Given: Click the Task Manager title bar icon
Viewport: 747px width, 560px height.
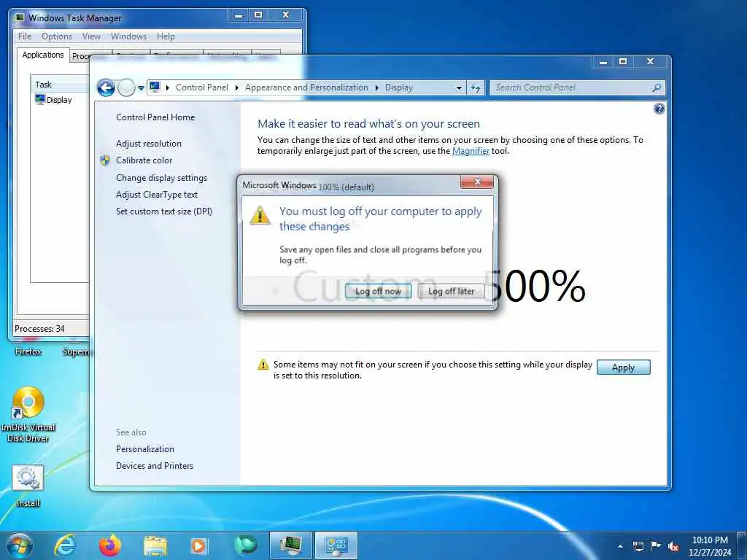Looking at the screenshot, I should coord(19,18).
